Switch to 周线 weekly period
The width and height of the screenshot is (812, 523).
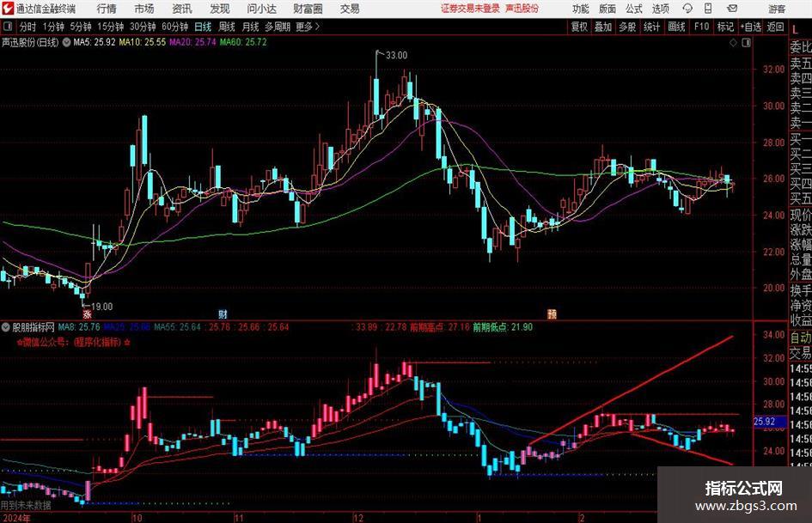tap(227, 27)
